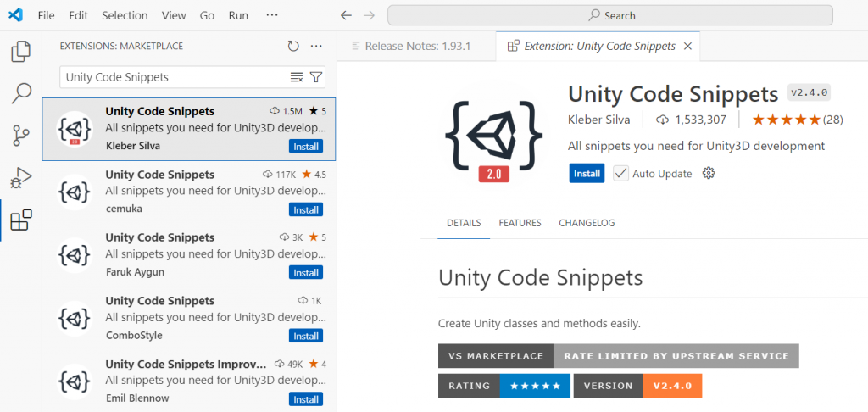Open the Run menu

coord(238,15)
